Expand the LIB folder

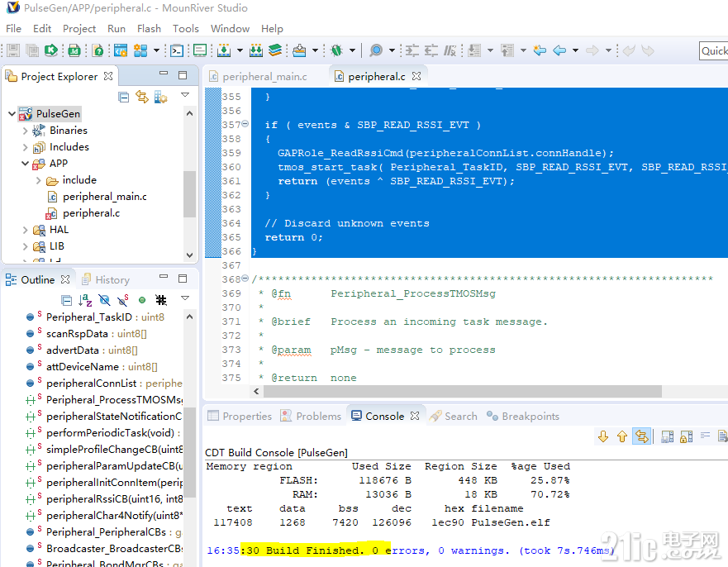tap(25, 246)
